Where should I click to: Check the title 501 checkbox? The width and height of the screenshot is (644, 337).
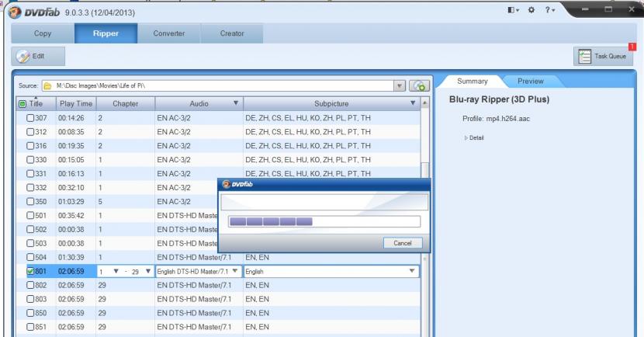[30, 215]
